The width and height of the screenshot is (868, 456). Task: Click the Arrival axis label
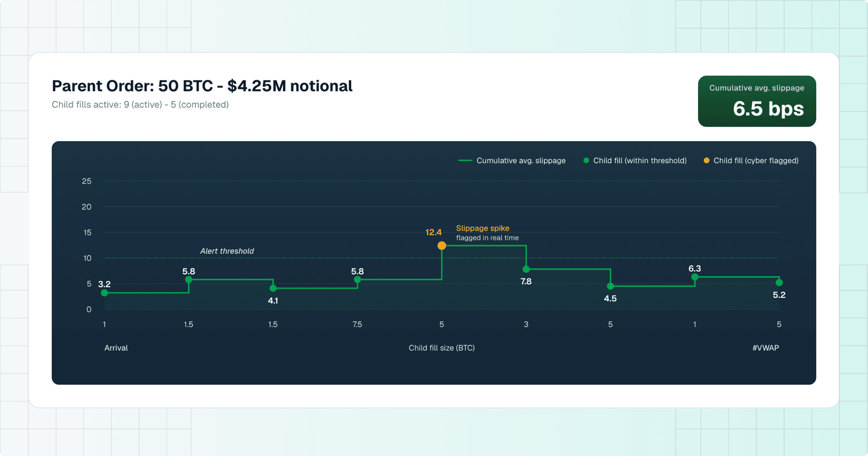(x=116, y=348)
